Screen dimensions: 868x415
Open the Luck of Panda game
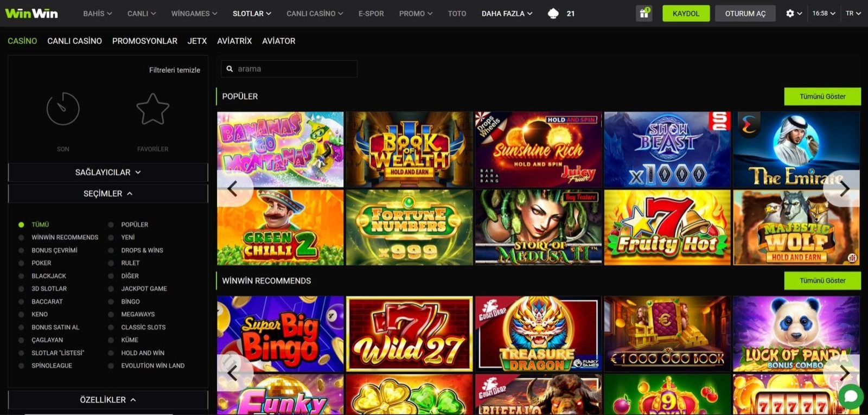796,334
